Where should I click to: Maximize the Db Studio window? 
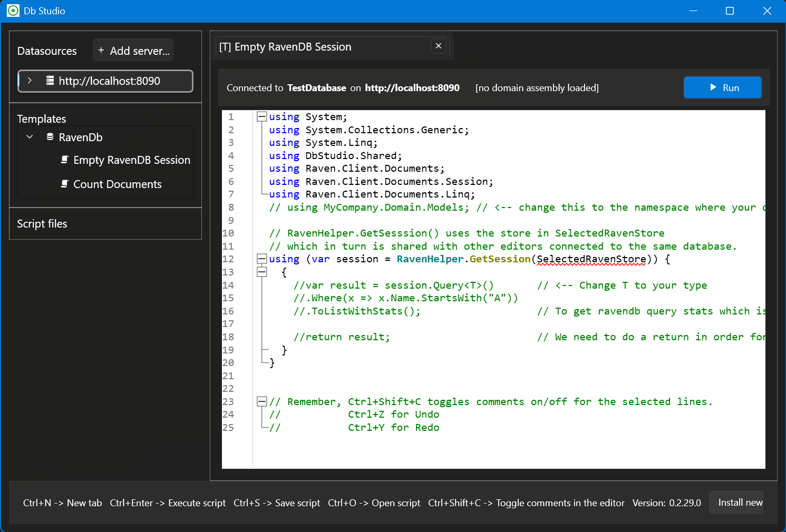pos(730,11)
